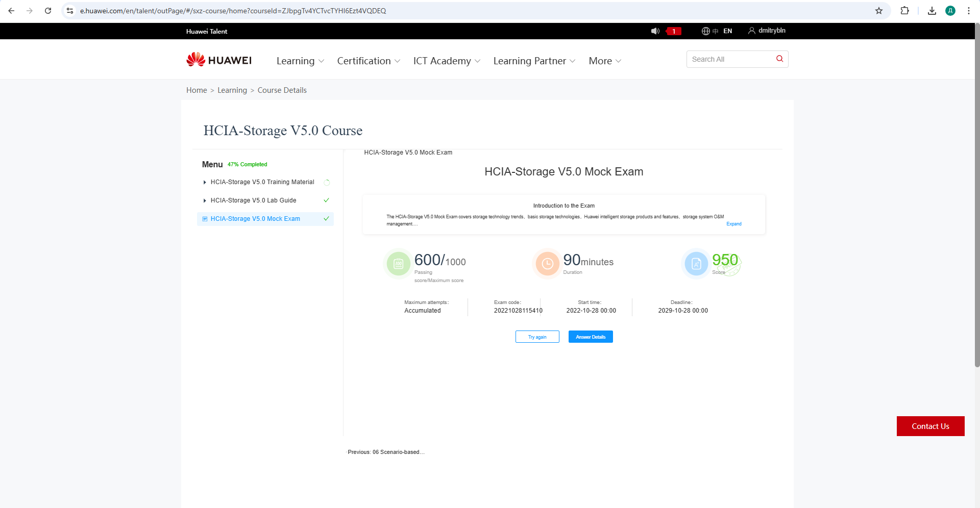Click the Try again button
Screen dimensions: 980x508
pos(537,337)
